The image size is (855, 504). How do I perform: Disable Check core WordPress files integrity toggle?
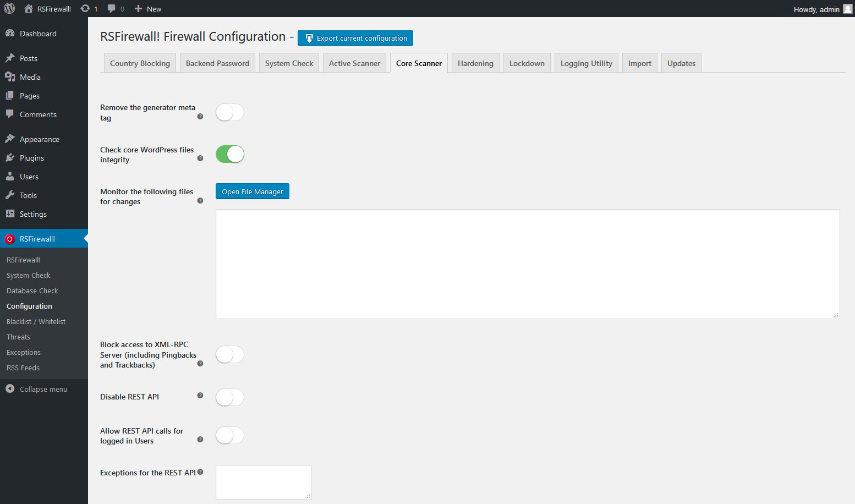[230, 154]
